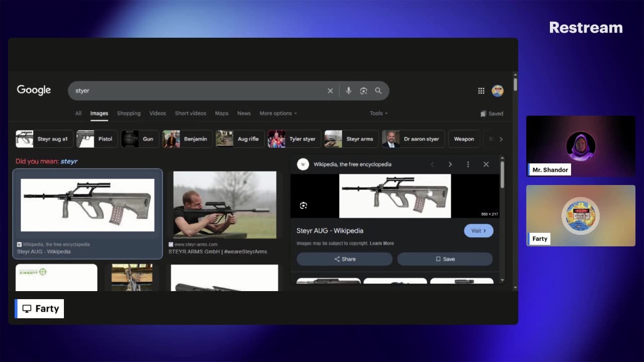Click the Save button in preview panel
The width and height of the screenshot is (644, 362).
pyautogui.click(x=445, y=259)
